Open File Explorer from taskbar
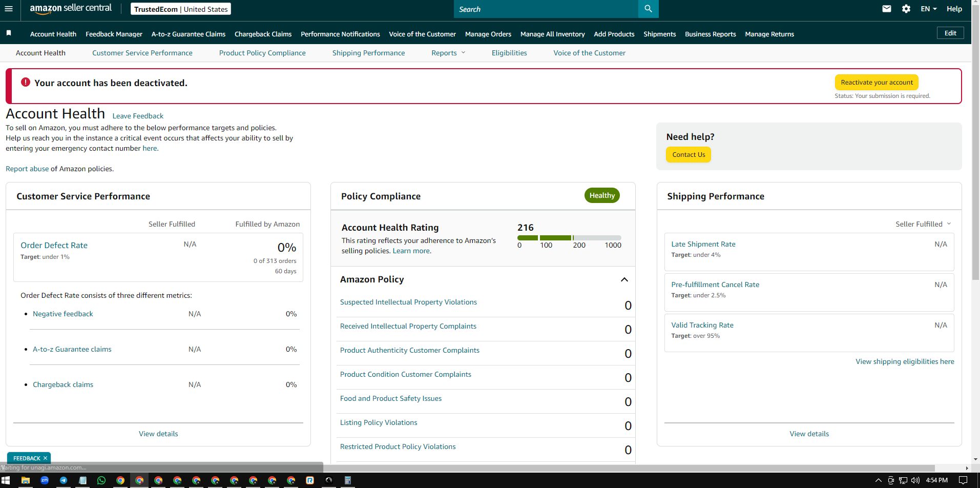The image size is (980, 488). click(25, 480)
